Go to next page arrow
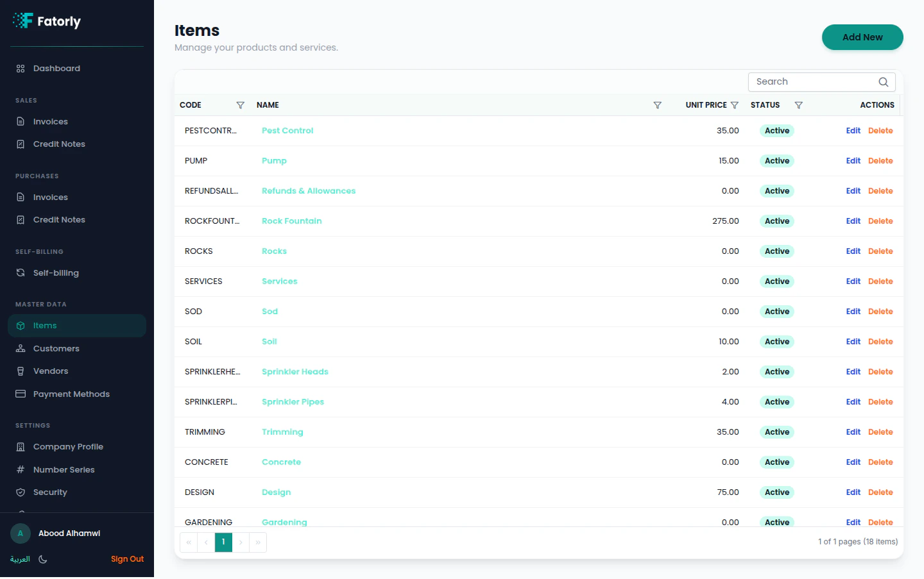This screenshot has height=579, width=924. (241, 542)
